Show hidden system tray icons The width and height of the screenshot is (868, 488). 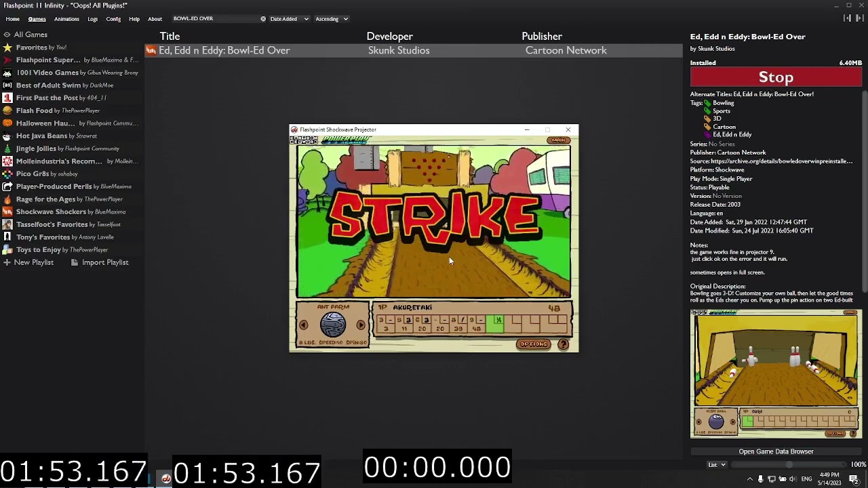750,479
